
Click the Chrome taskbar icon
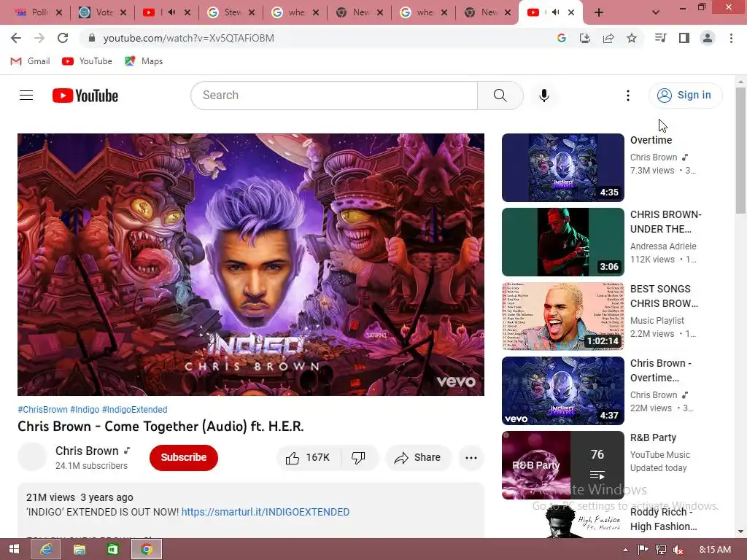(146, 549)
